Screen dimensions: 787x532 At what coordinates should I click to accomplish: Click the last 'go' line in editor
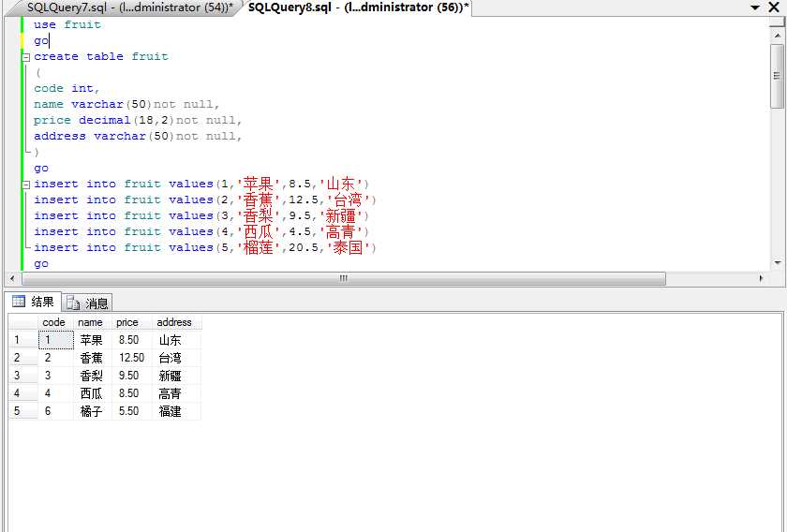[x=41, y=264]
